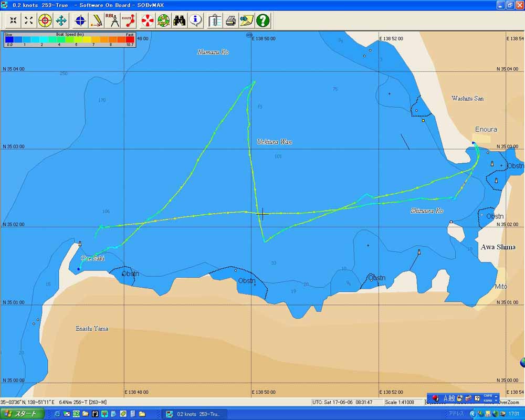Click the blue crosshair position icon

(x=80, y=21)
